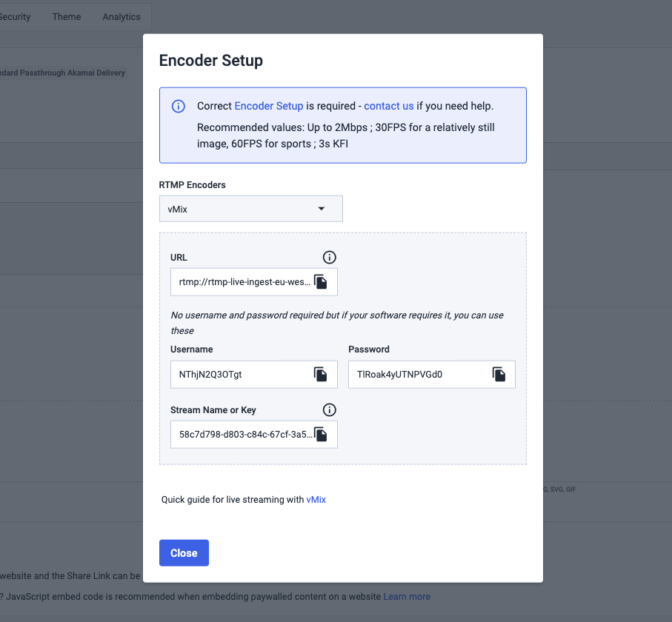Click the RTMP Encoders label

click(192, 184)
